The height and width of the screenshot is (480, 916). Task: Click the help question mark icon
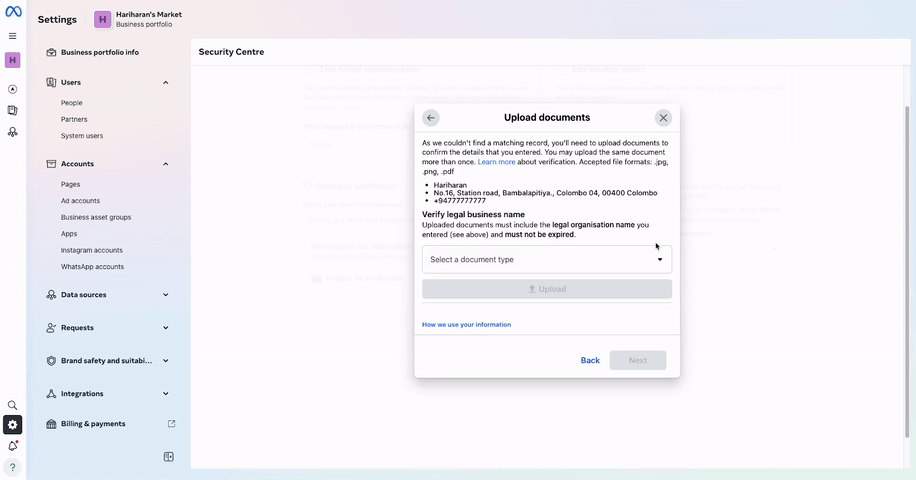[12, 467]
